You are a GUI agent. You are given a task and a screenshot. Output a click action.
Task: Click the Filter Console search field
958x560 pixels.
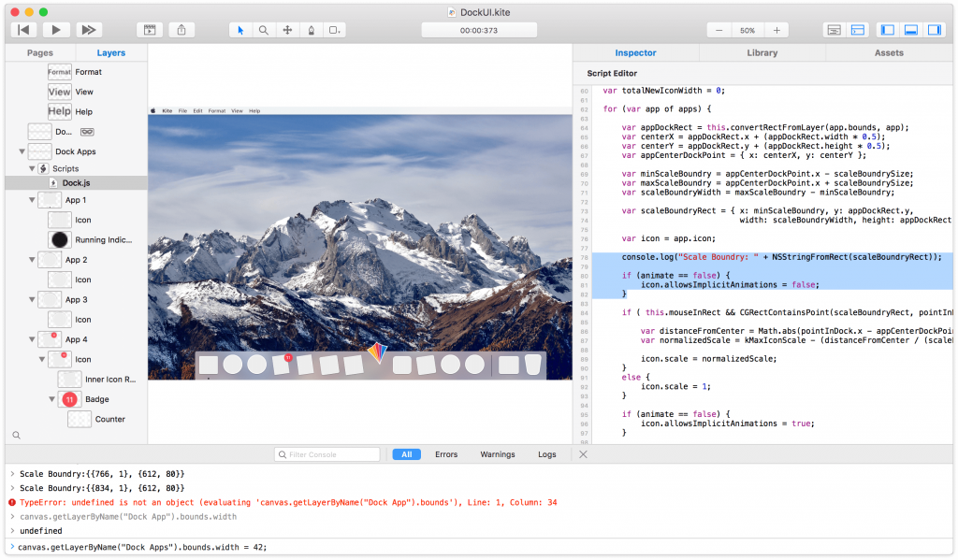[327, 454]
